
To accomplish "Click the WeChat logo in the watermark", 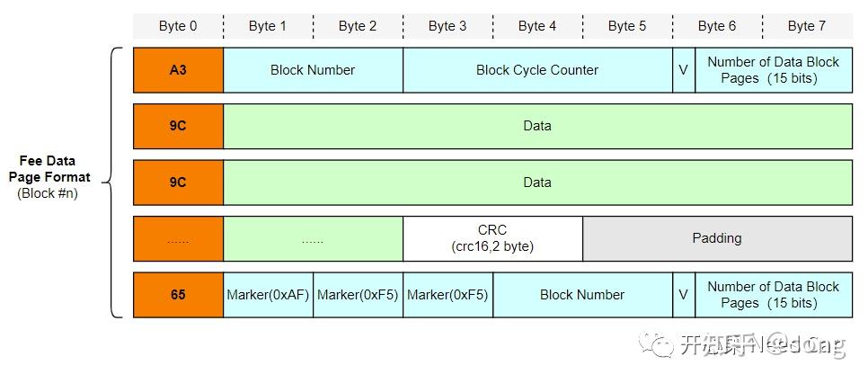I will (x=654, y=344).
